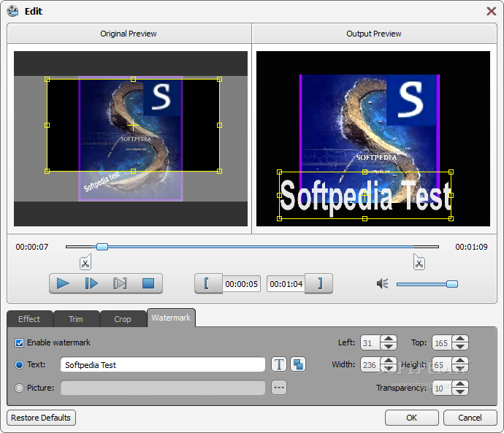Click the Softpedia Test watermark in output preview
The image size is (504, 433).
click(365, 196)
